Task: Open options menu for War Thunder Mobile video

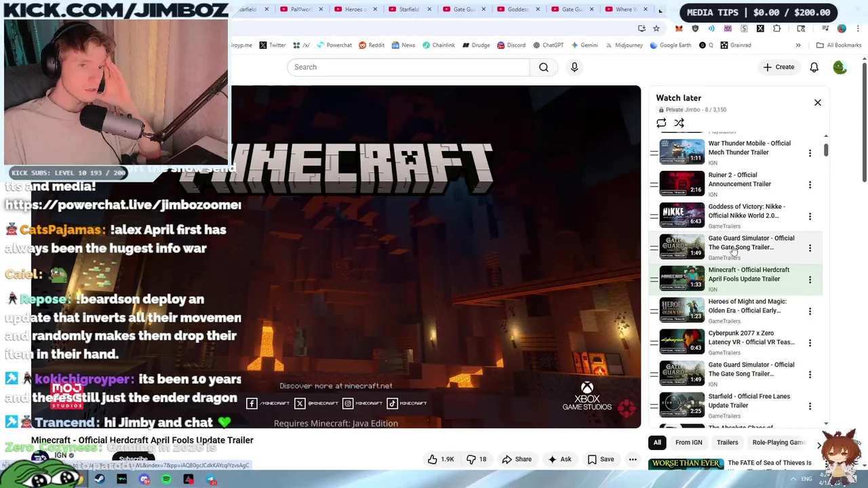Action: coord(810,153)
